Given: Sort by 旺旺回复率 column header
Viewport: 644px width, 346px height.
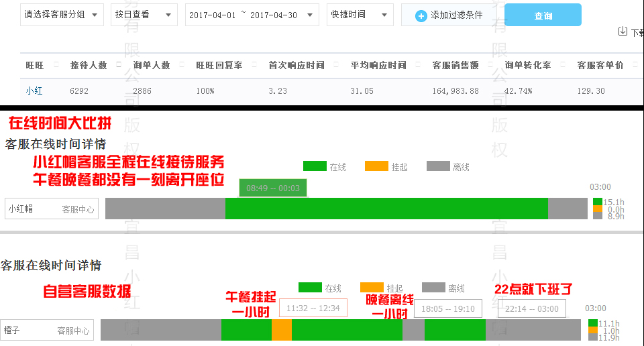Looking at the screenshot, I should [x=219, y=65].
